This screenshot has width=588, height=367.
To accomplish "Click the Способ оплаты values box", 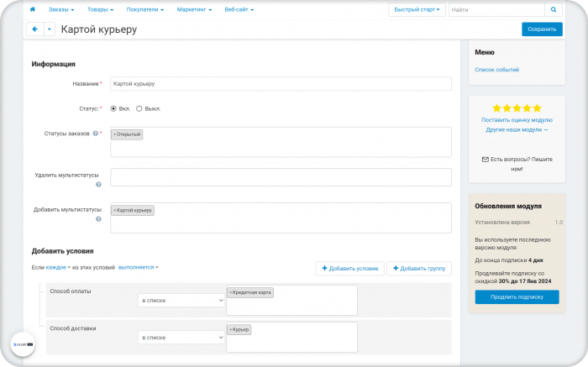I will pyautogui.click(x=291, y=301).
